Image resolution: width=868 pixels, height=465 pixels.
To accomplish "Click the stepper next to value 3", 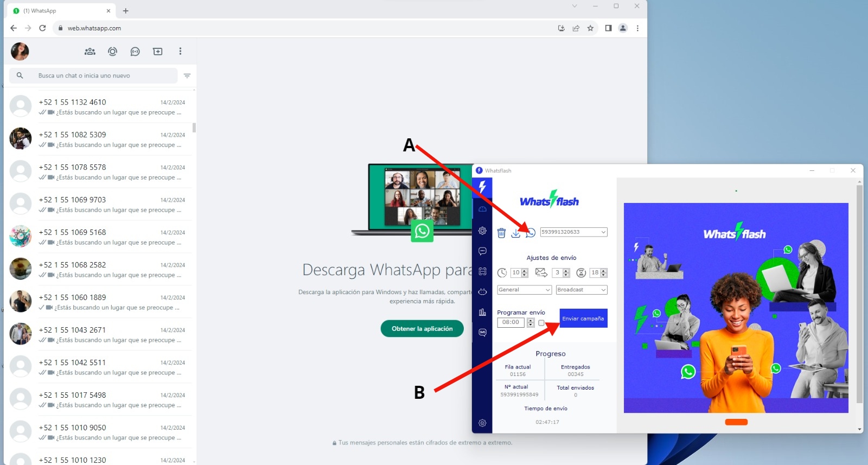I will point(566,273).
